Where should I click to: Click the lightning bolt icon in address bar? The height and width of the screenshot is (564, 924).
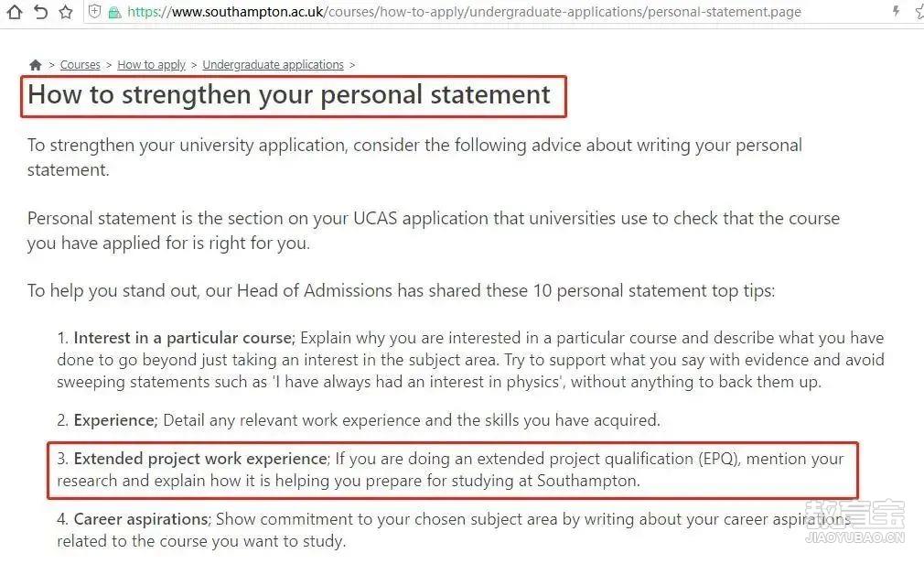[896, 11]
